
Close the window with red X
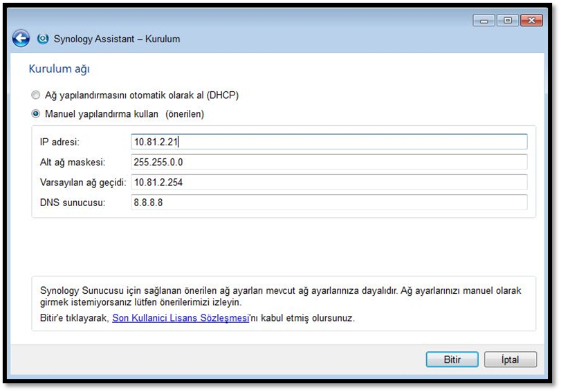point(531,21)
